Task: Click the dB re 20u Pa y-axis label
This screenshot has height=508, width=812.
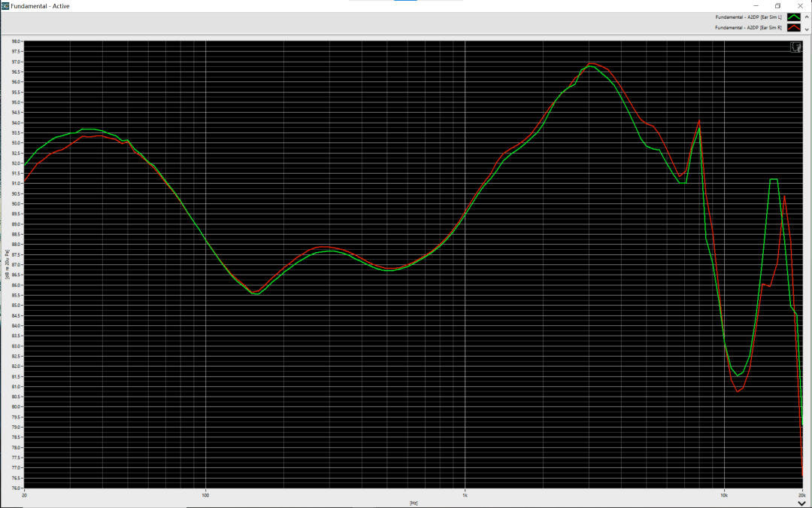Action: click(x=8, y=264)
